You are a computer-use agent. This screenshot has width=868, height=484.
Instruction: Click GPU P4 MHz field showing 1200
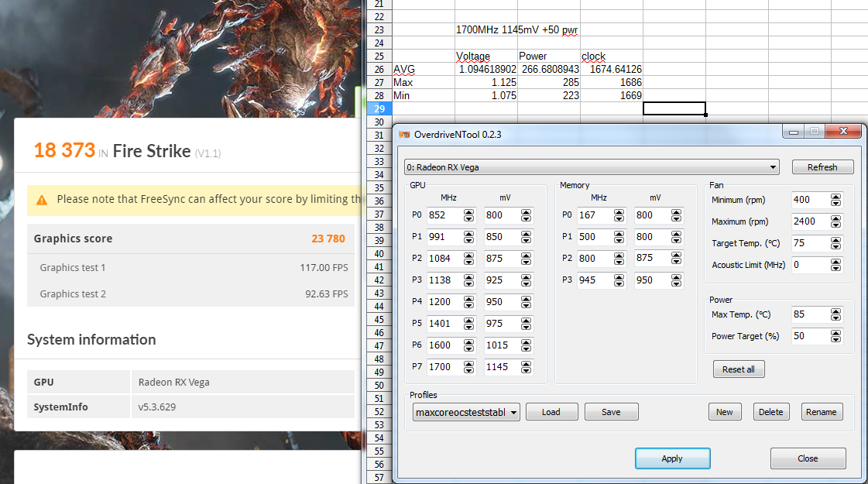[444, 301]
